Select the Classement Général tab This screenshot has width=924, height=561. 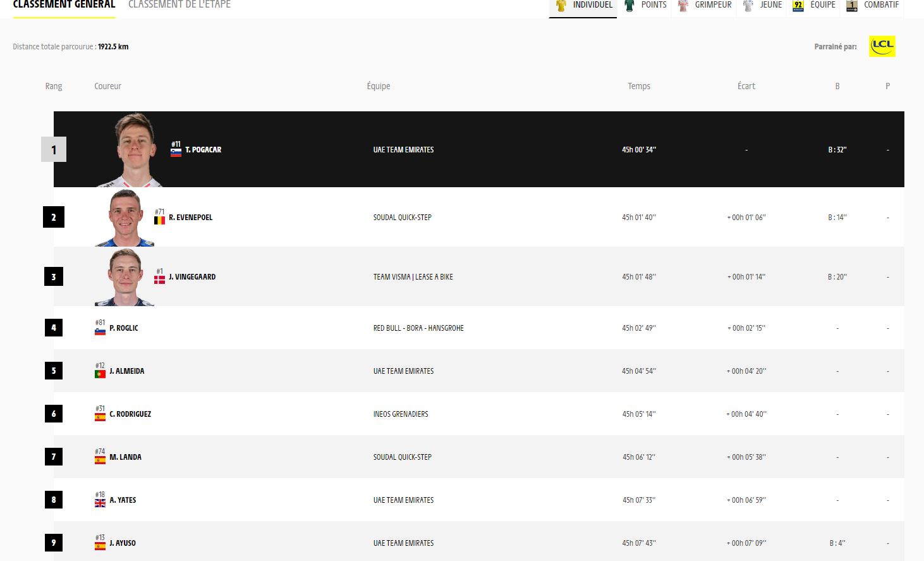64,5
